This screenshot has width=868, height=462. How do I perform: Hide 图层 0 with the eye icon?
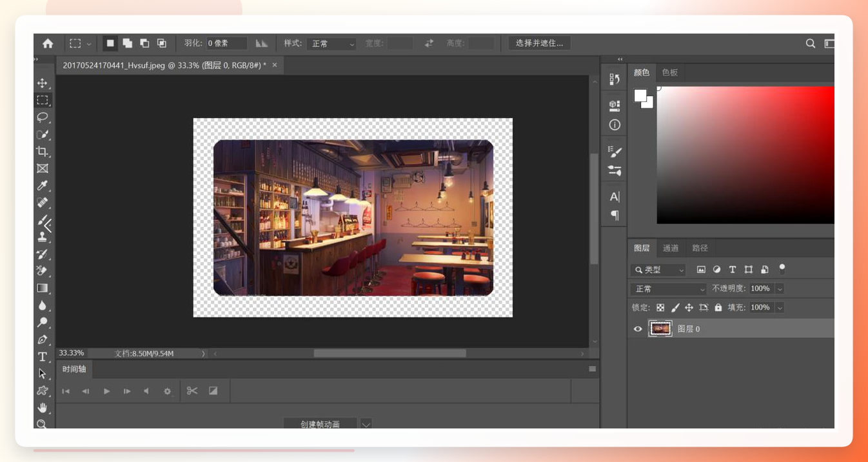[638, 329]
